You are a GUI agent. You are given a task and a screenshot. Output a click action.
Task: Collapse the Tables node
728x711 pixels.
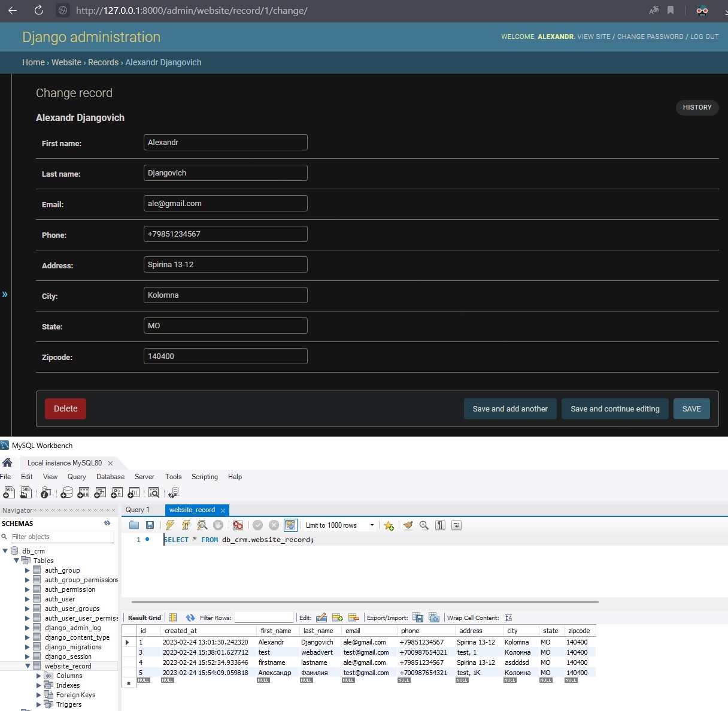pos(16,561)
